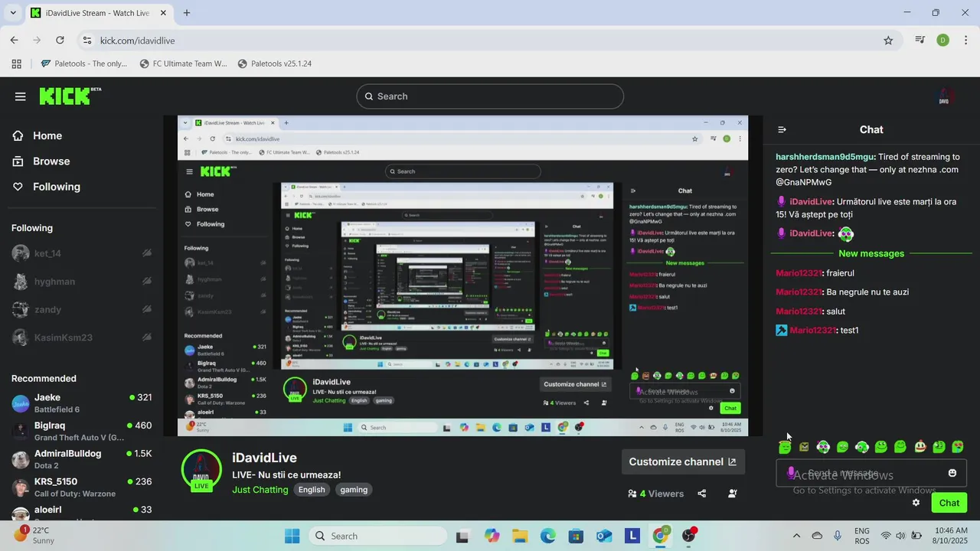Click the address bar kick.com/idavidlive
This screenshot has width=980, height=551.
pyautogui.click(x=136, y=41)
